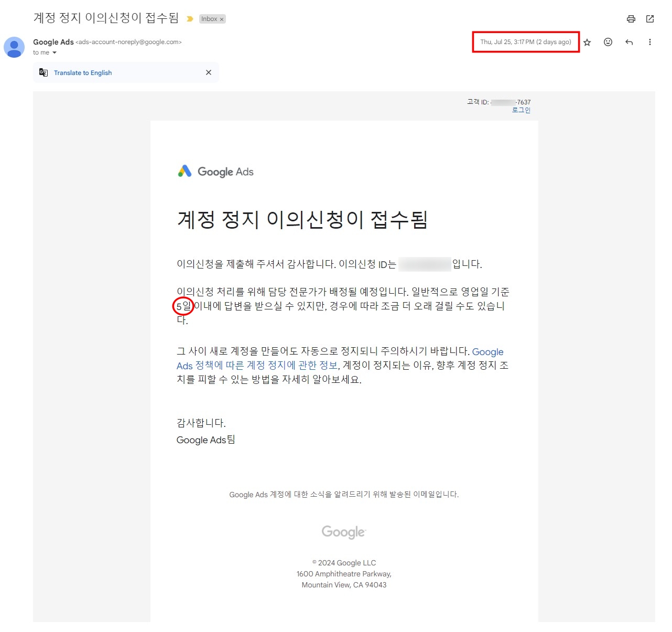Click the ads-account-noreply@google.com address
672x632 pixels.
(128, 42)
